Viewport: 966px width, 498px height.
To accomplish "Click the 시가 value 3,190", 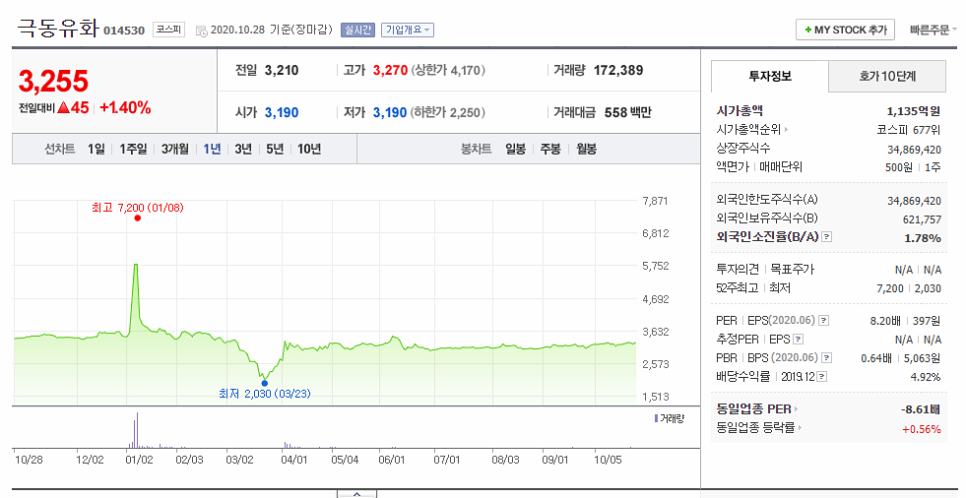I will pyautogui.click(x=282, y=113).
